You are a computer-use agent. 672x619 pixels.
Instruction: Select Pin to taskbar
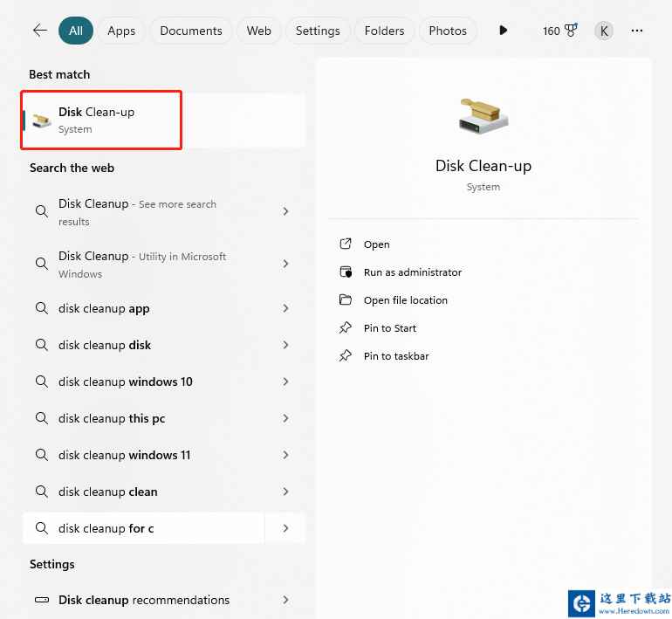tap(396, 356)
